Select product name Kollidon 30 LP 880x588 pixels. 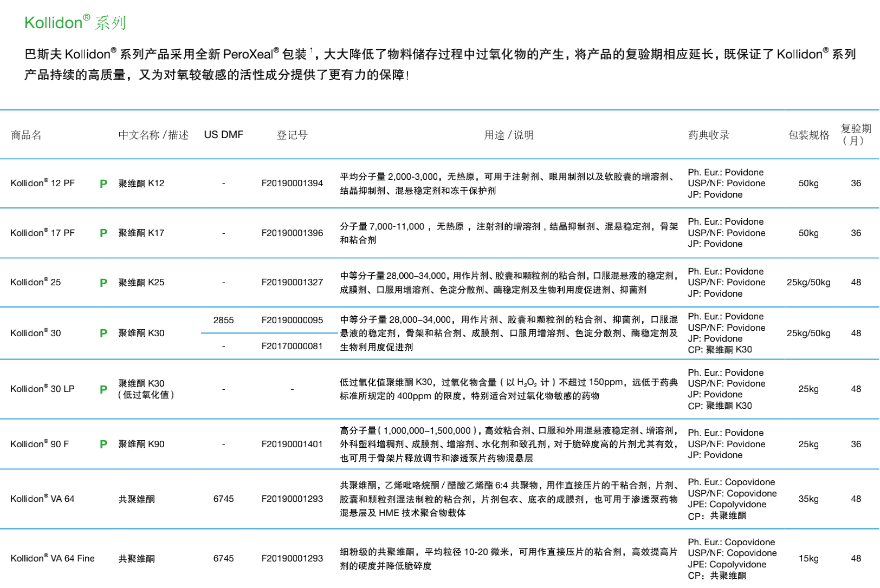43,389
